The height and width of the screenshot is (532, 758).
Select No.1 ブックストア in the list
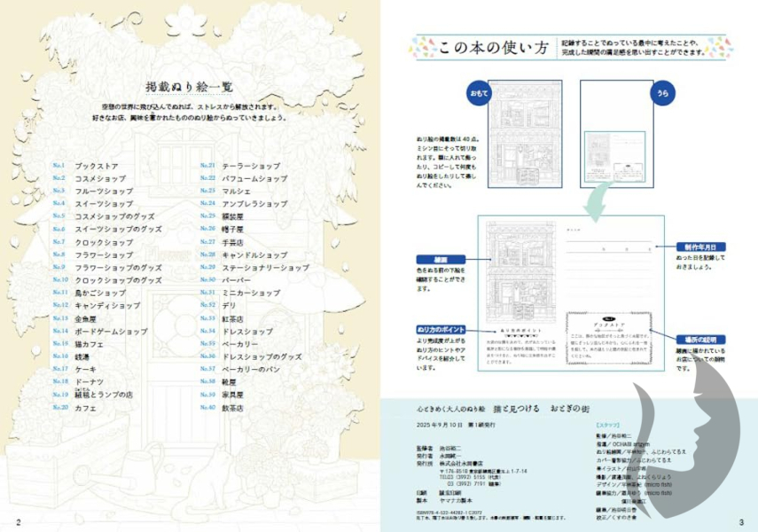[x=92, y=166]
